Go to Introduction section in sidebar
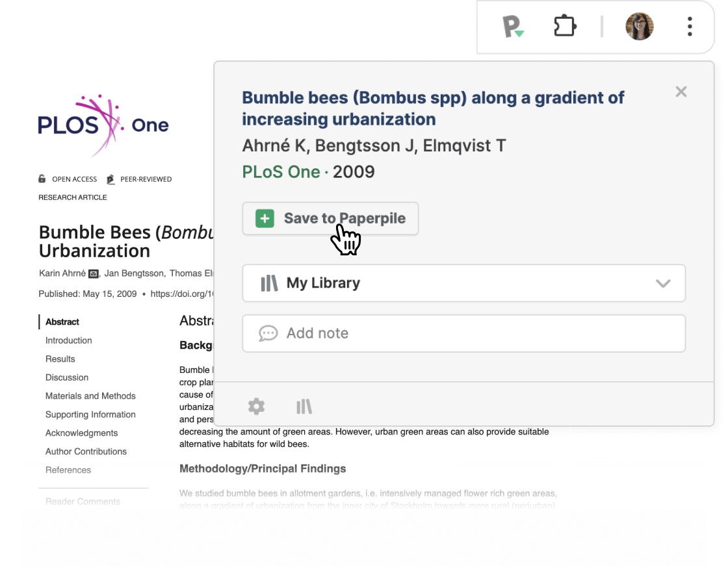This screenshot has height=569, width=728. coord(69,340)
